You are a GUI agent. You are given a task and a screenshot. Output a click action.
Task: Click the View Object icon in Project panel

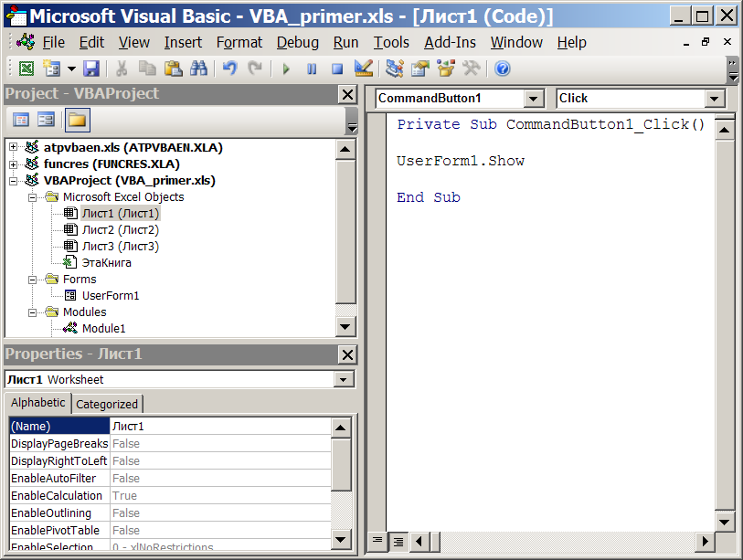point(46,120)
